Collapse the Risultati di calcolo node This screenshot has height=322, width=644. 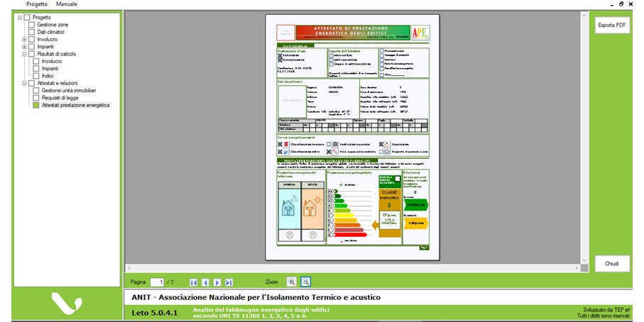[x=23, y=54]
